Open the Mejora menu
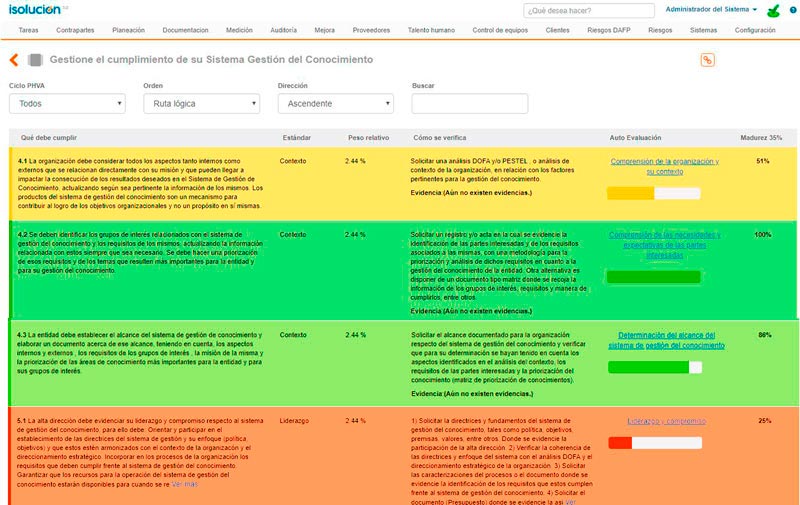 324,30
